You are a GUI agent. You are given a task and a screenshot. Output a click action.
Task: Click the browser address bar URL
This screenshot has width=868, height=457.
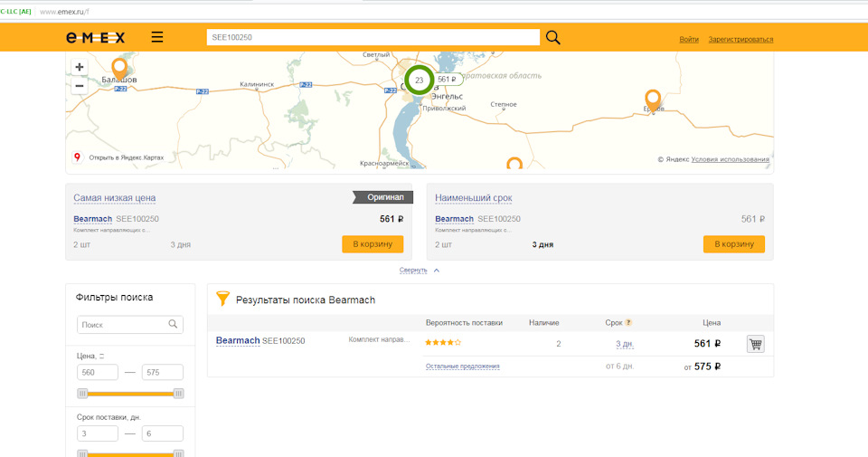(x=64, y=11)
